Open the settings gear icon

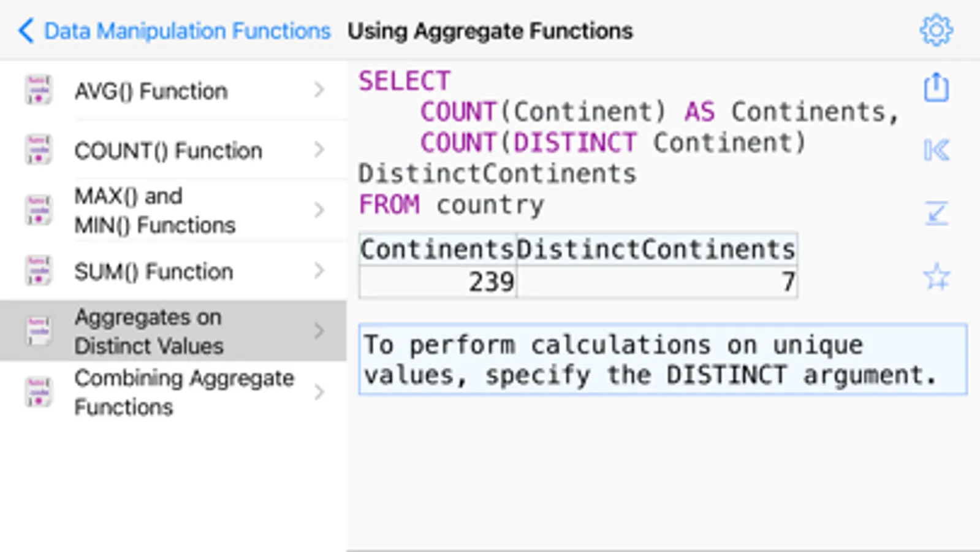pos(936,30)
